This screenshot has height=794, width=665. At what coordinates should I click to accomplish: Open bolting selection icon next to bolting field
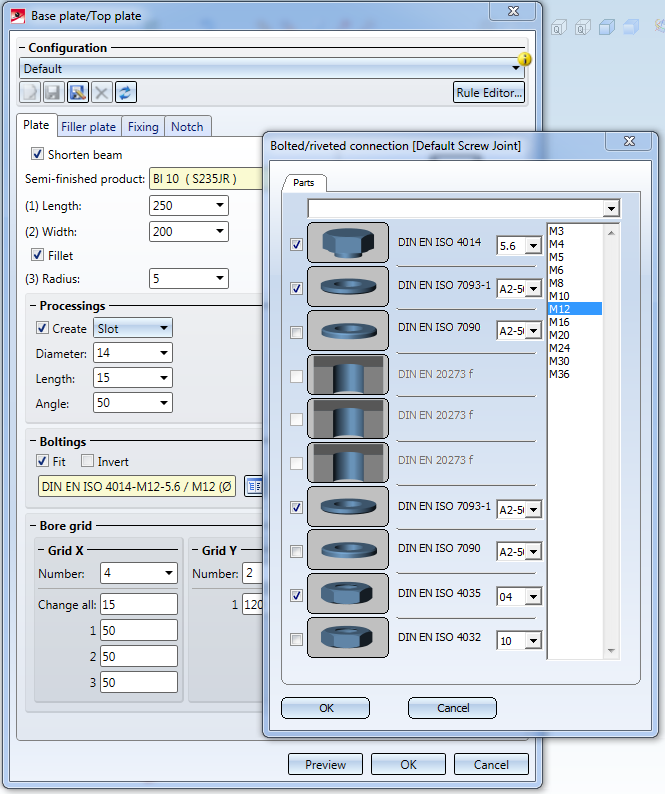[x=254, y=486]
